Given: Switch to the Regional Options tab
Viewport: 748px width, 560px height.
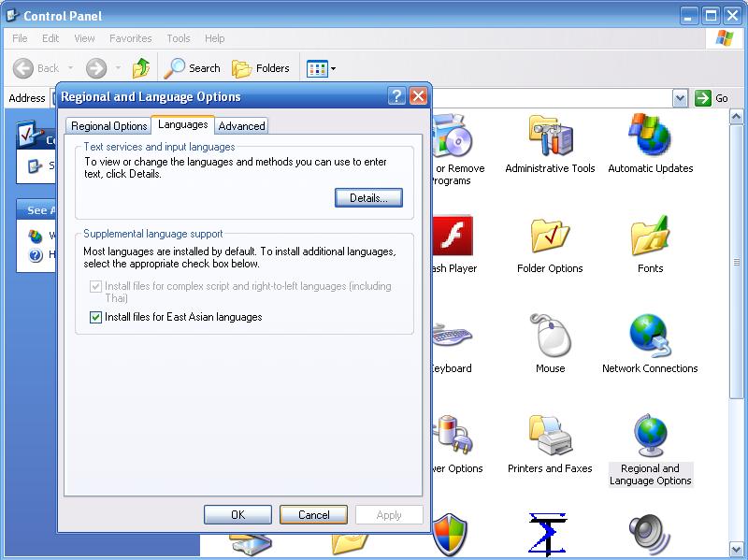Looking at the screenshot, I should (109, 126).
